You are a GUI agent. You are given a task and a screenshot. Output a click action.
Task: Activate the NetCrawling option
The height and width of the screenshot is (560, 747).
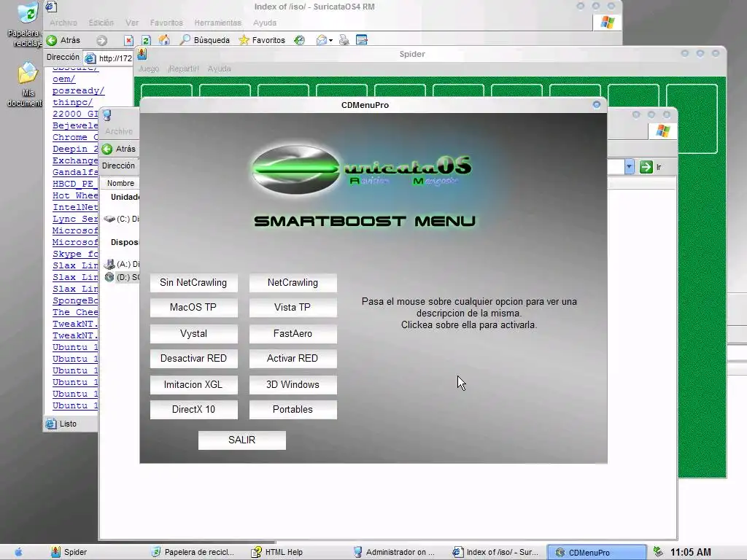click(293, 282)
